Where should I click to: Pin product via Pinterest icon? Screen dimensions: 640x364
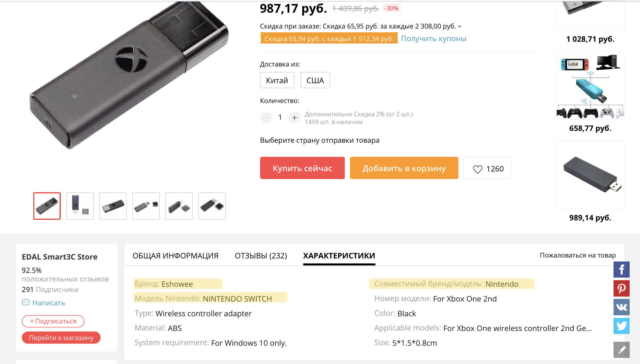[x=621, y=288]
